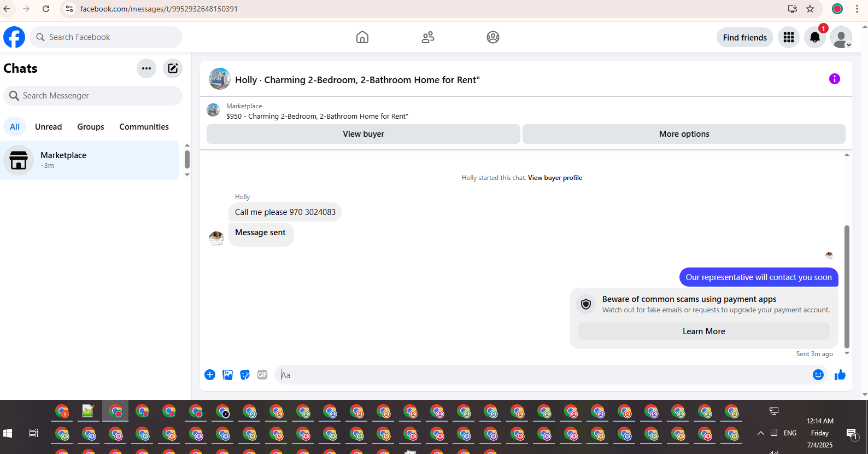Focus the Search Facebook field
This screenshot has height=454, width=868.
106,37
